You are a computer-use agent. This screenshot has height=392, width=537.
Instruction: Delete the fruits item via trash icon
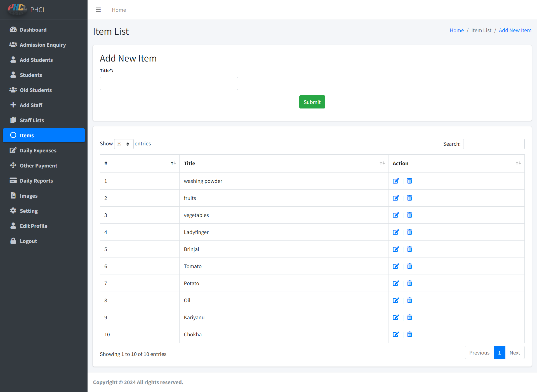(409, 198)
